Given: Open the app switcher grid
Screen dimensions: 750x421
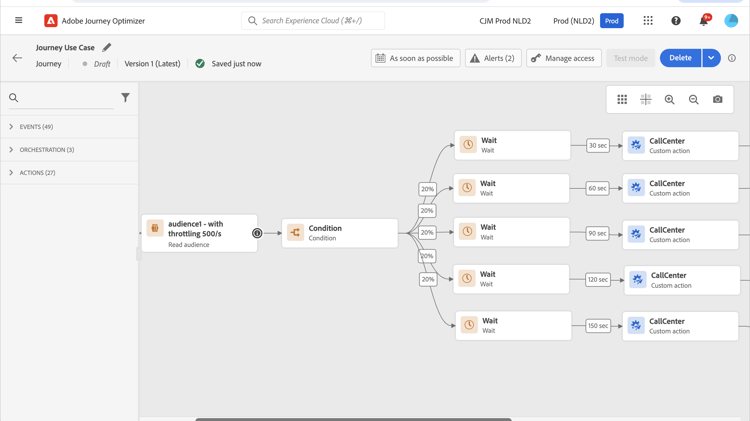Looking at the screenshot, I should coord(648,20).
